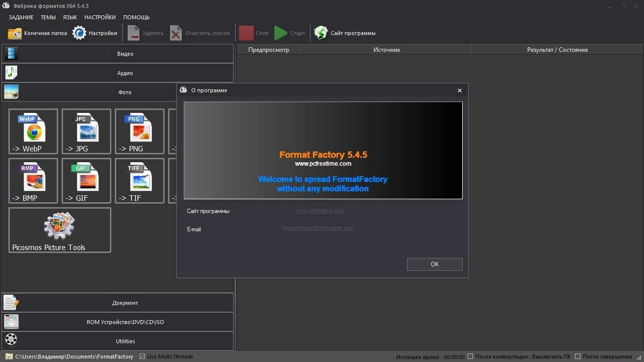This screenshot has height=362, width=644.
Task: Expand the Utilities category
Action: point(117,341)
